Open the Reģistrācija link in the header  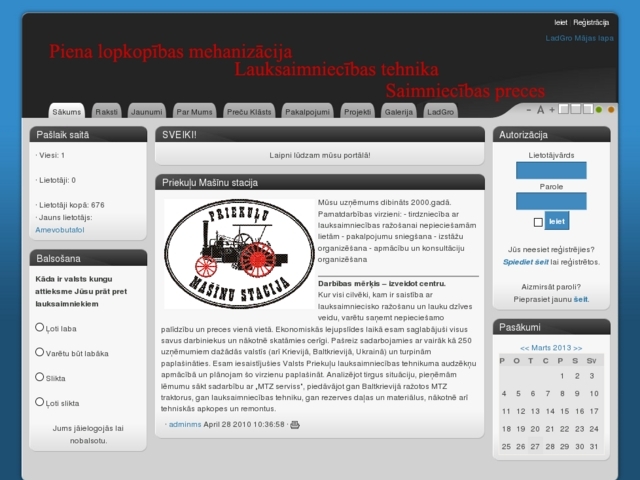click(x=591, y=22)
